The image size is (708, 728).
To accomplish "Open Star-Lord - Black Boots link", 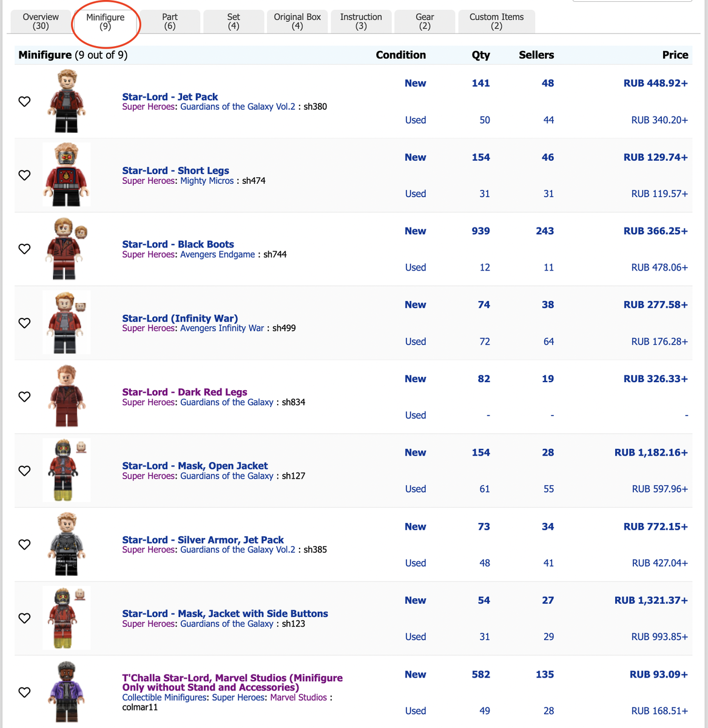I will [x=178, y=244].
